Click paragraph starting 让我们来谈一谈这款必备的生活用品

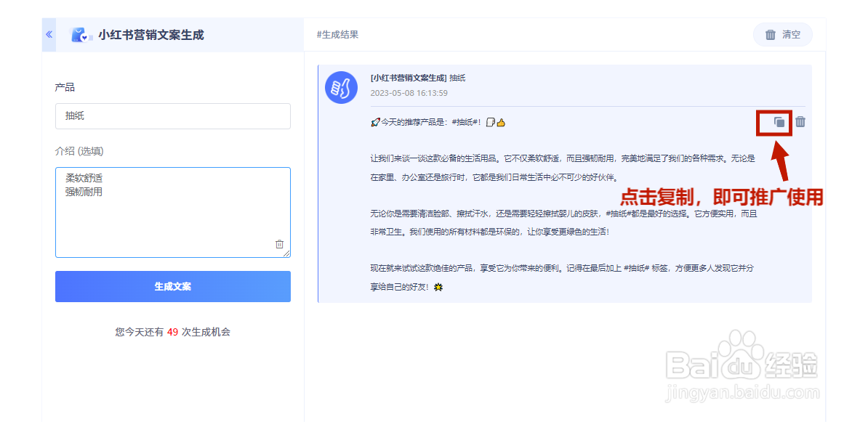(x=563, y=168)
